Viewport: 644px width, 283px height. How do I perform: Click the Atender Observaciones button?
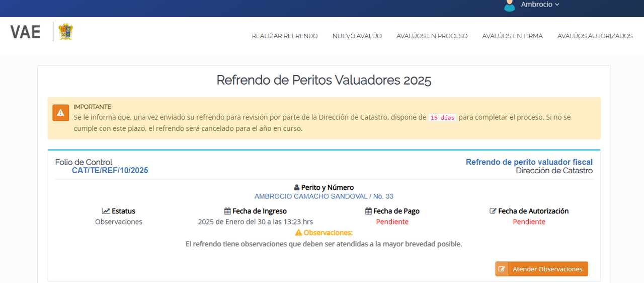click(x=541, y=269)
